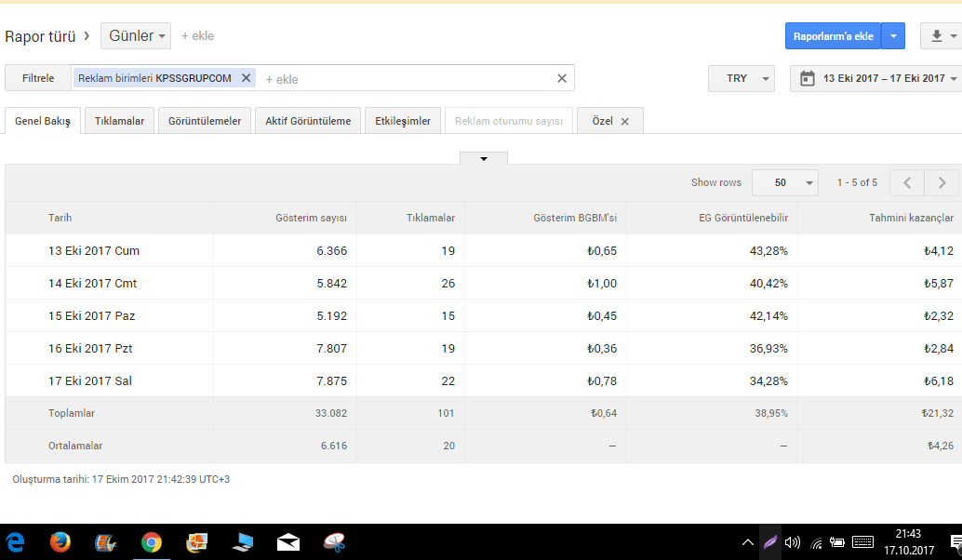Click Rapor türü label
Screen dimensions: 962x560
(40, 36)
